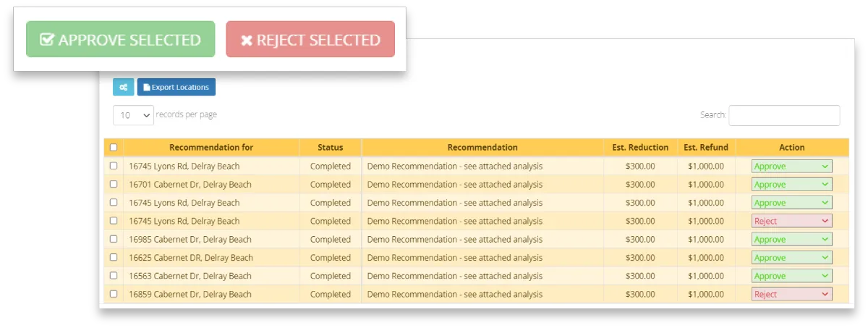Click the Action column header
Viewport: 868px width, 328px height.
[x=792, y=148]
